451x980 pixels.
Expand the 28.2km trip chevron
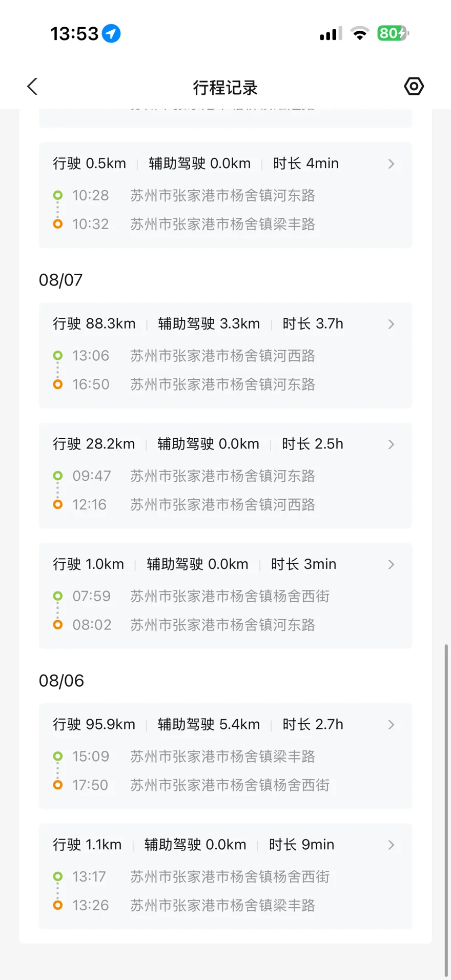[391, 444]
